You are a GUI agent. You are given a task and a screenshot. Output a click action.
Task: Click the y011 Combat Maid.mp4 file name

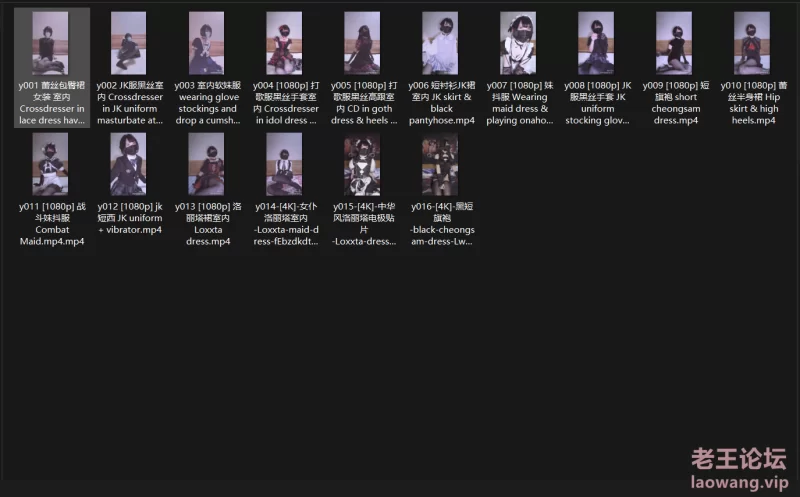point(51,224)
